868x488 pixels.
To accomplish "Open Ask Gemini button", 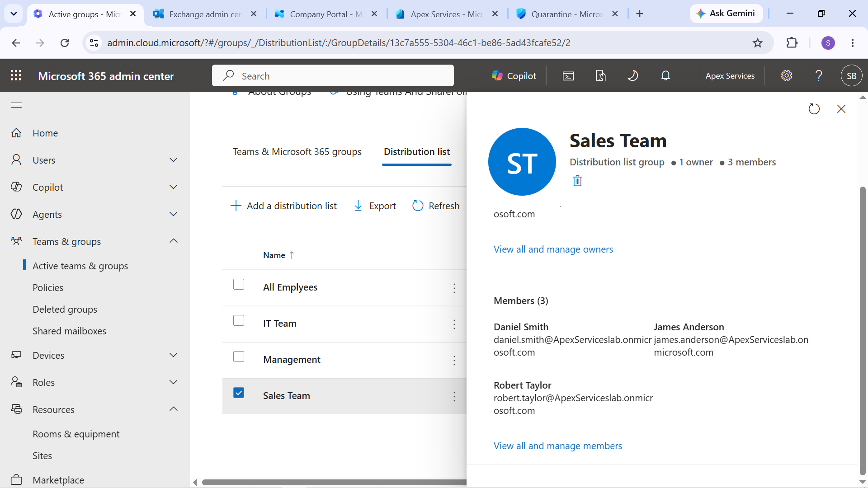I will click(x=726, y=14).
